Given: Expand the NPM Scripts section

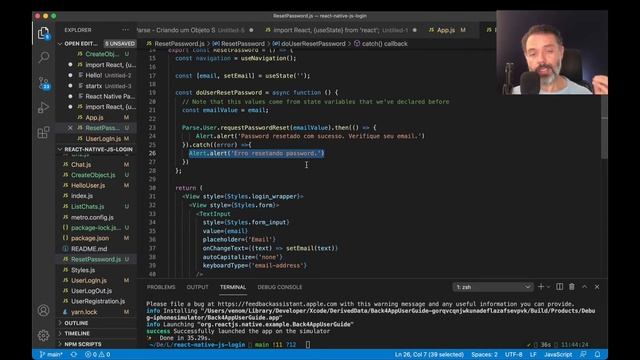Looking at the screenshot, I should pyautogui.click(x=96, y=344).
